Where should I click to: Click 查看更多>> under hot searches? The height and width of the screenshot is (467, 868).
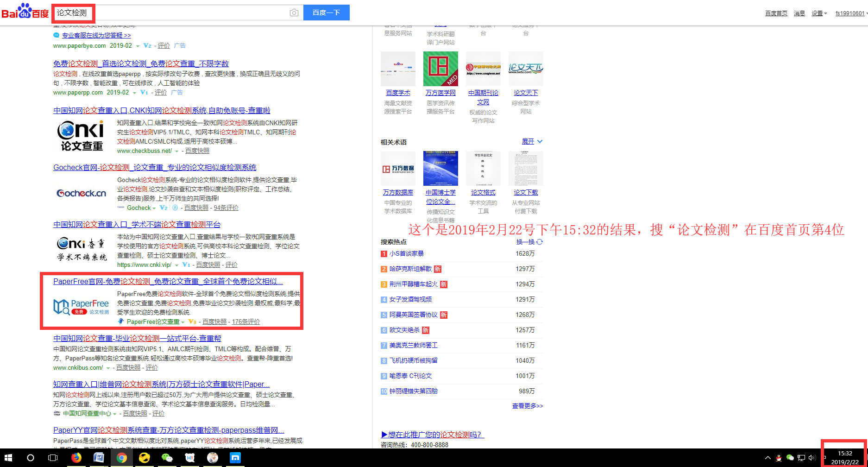pyautogui.click(x=528, y=406)
